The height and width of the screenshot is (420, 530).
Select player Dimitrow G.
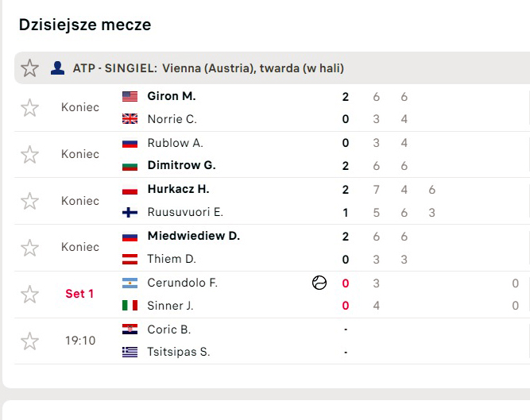click(181, 166)
